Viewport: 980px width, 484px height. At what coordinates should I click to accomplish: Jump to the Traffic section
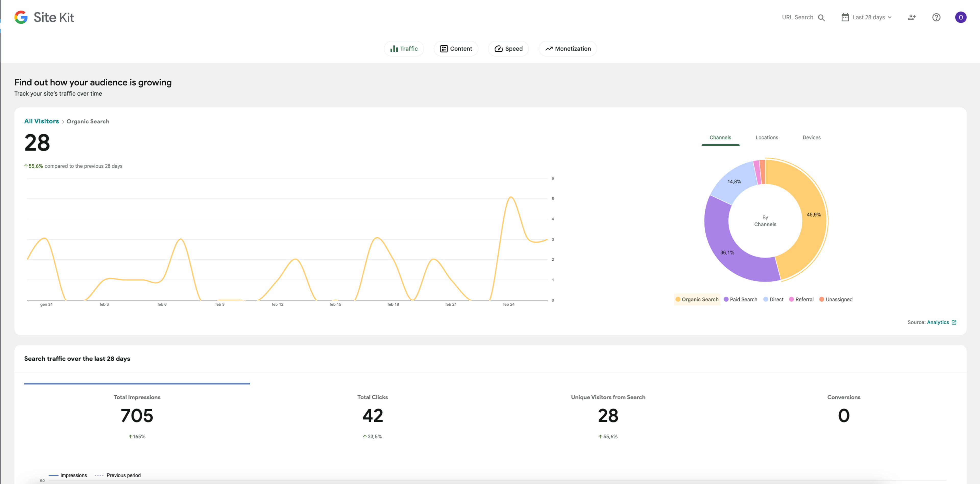(x=404, y=49)
